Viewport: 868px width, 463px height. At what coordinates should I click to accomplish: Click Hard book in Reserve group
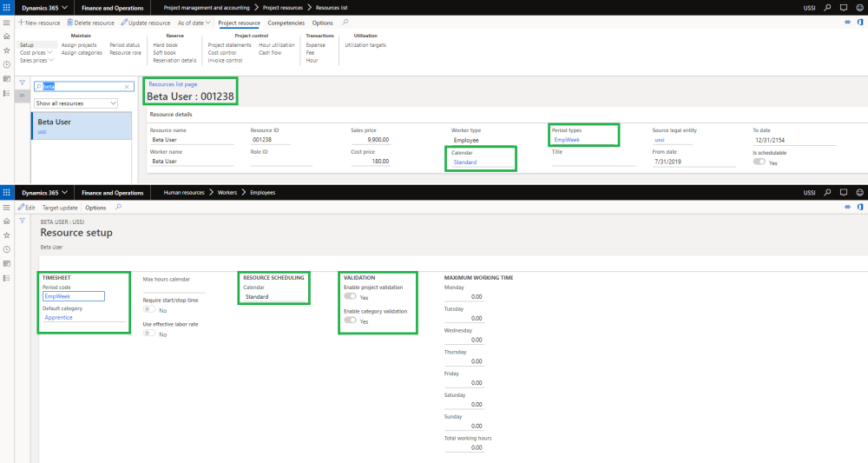166,45
